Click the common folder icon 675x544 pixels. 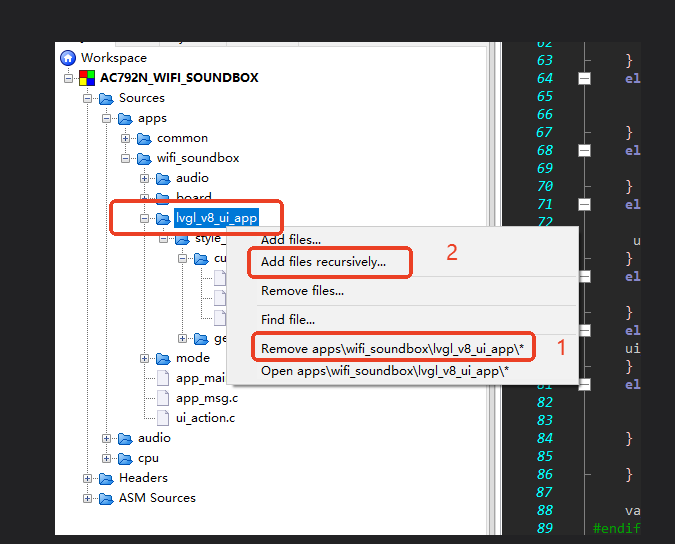(144, 139)
